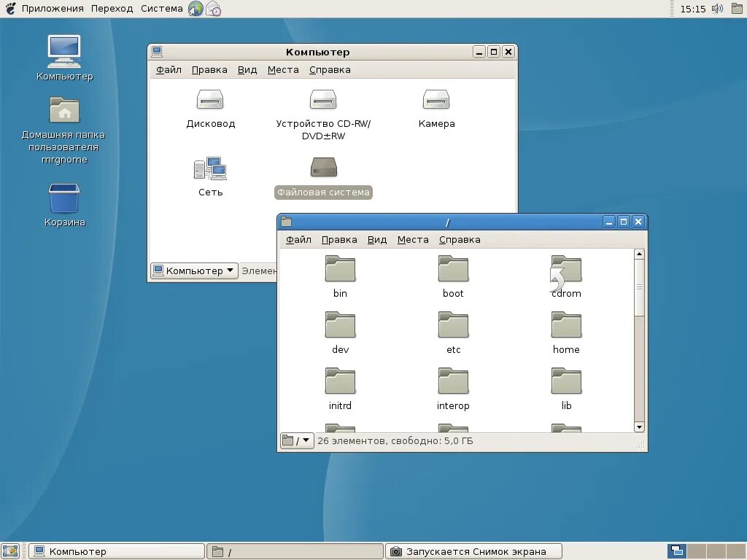This screenshot has height=560, width=747.
Task: Open the / path dropdown in status bar
Action: 296,440
